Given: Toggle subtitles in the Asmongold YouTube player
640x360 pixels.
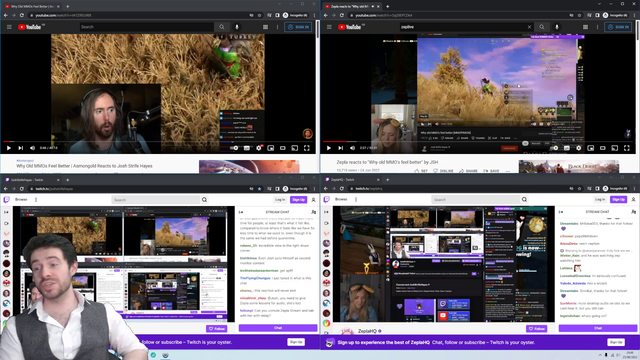Looking at the screenshot, I should click(247, 148).
